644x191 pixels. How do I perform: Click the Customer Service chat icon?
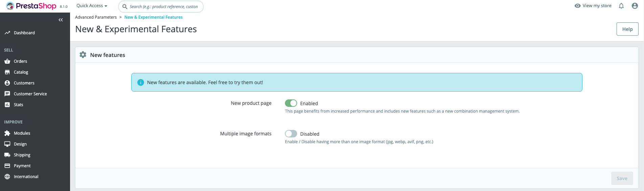point(7,94)
